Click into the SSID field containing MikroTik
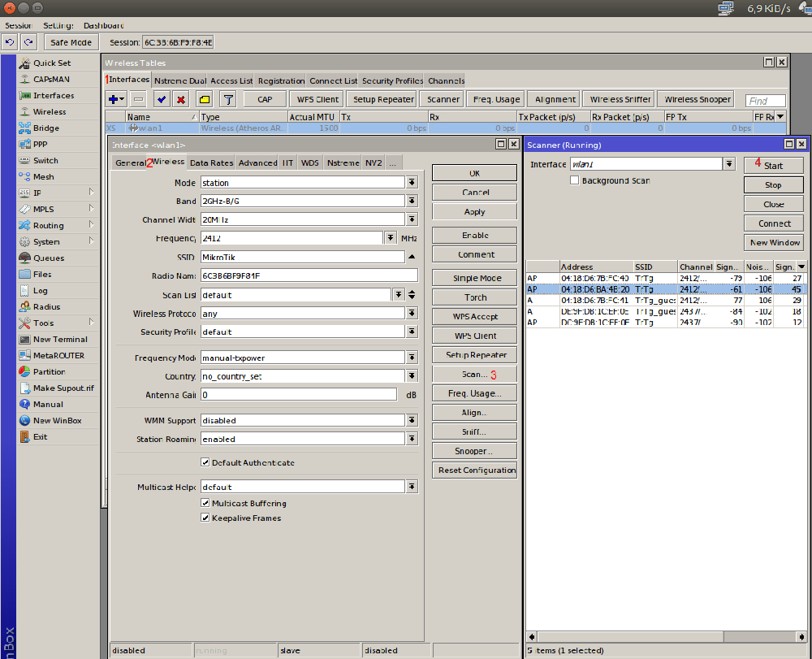The image size is (812, 659). tap(302, 257)
